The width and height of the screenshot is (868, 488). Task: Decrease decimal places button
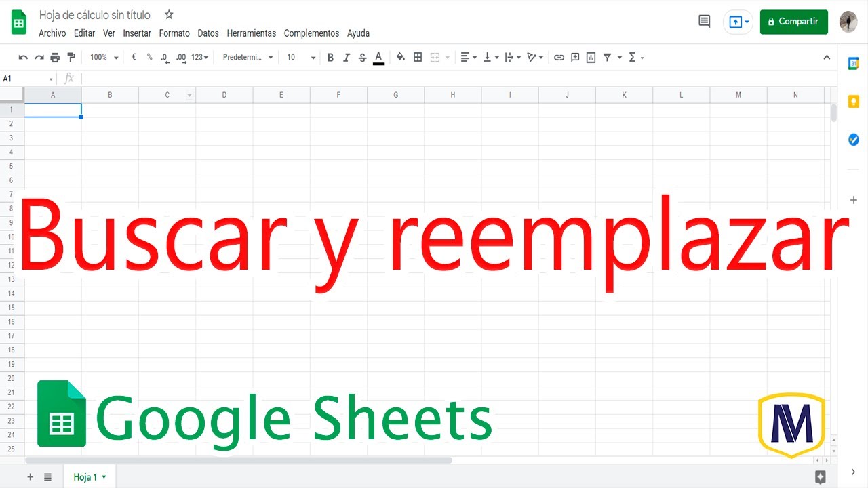coord(165,58)
